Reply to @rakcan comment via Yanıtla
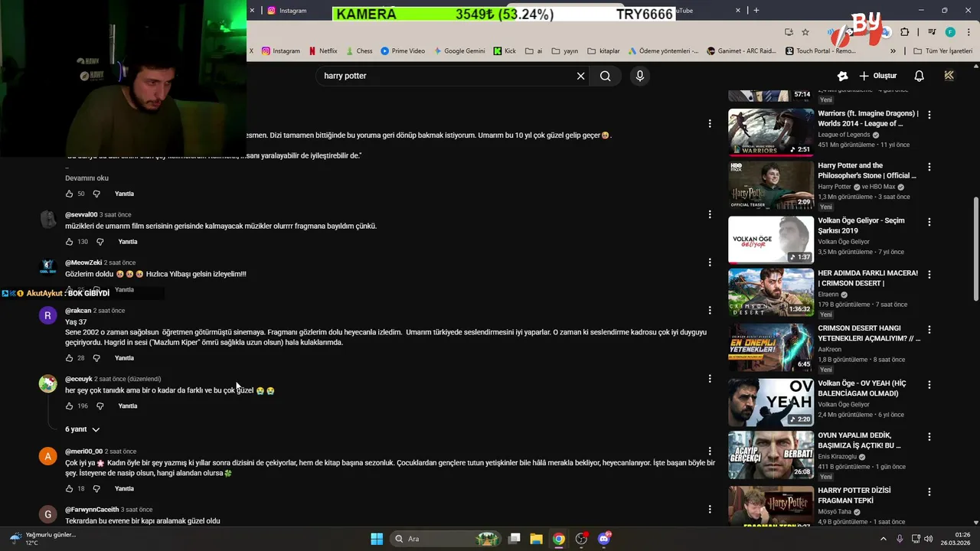This screenshot has width=980, height=551. pyautogui.click(x=124, y=358)
